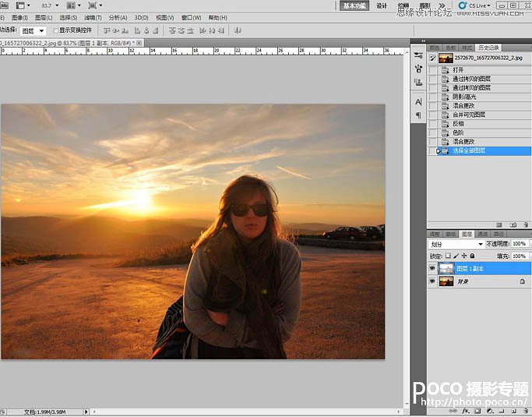Click the lock image pixels brush icon
This screenshot has width=532, height=417.
point(456,256)
